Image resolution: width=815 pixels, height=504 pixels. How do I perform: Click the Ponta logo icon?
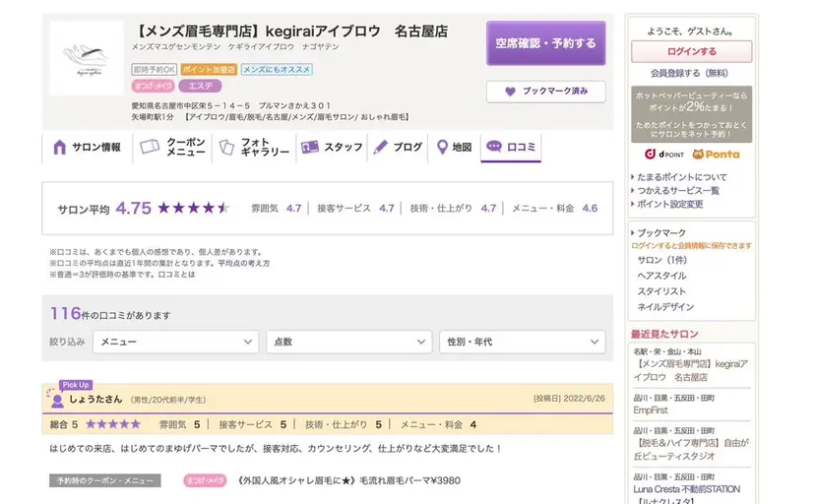click(x=716, y=155)
